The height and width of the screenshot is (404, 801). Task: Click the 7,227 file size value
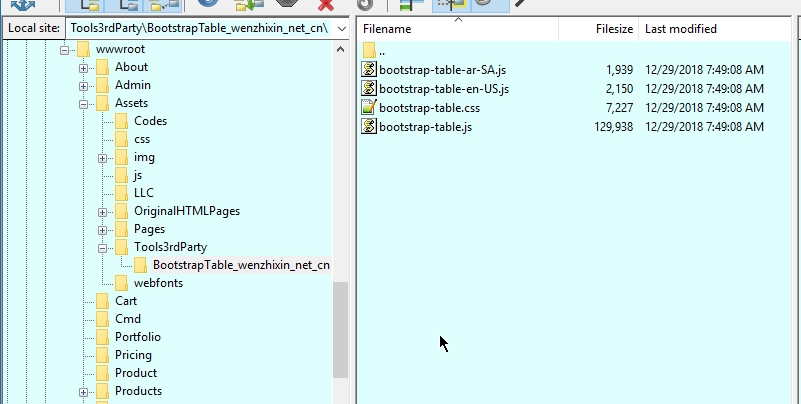click(x=619, y=108)
